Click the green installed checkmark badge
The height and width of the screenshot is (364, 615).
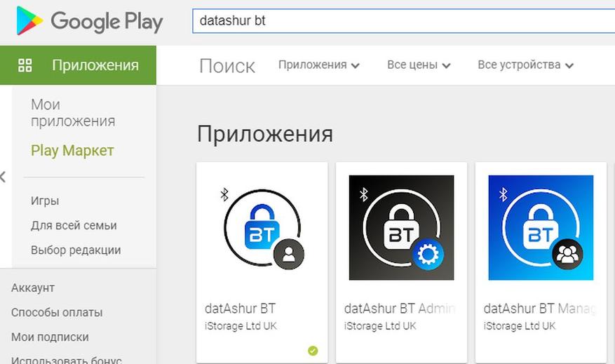[x=313, y=351]
